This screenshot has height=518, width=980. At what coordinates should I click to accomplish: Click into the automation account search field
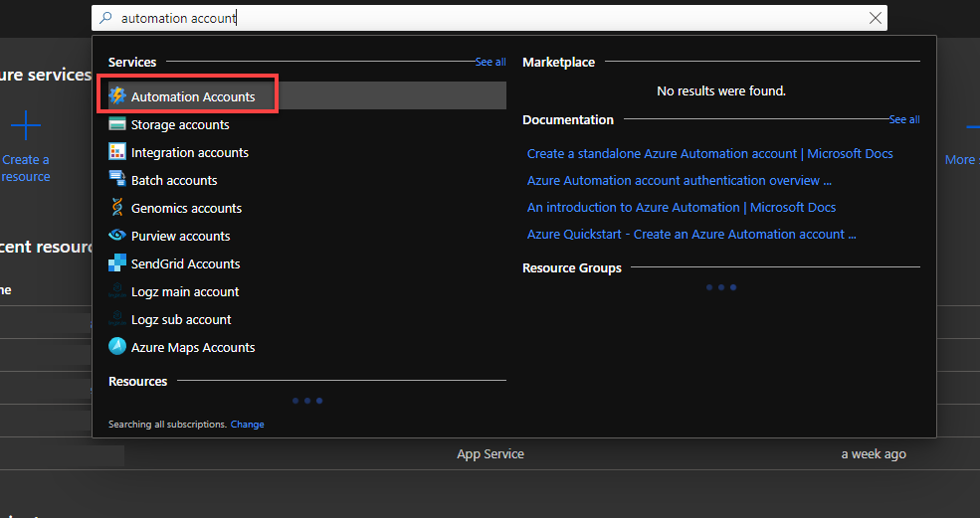(x=490, y=18)
